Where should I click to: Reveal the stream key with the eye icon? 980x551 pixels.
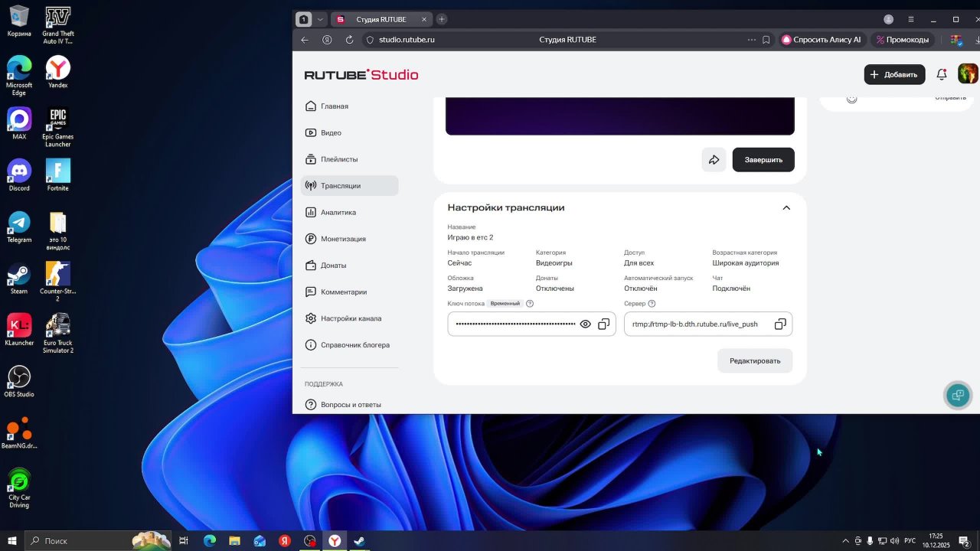(x=586, y=324)
